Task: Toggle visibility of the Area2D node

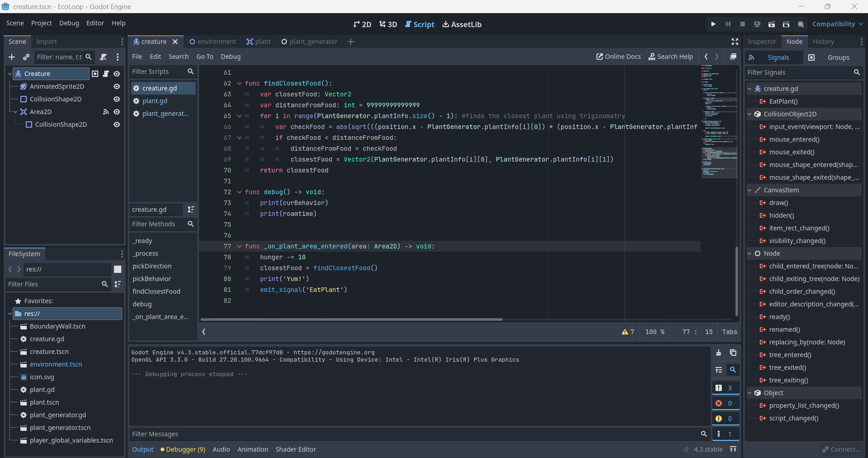Action: click(x=117, y=112)
